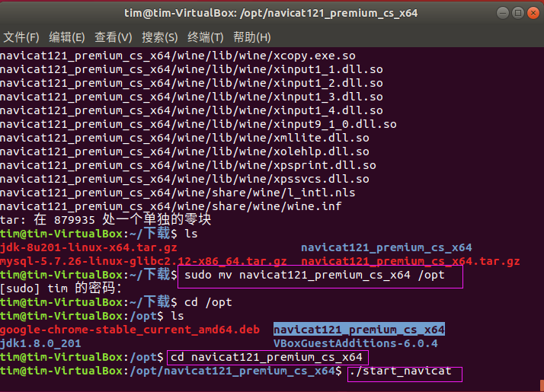
Task: Click the cd /opt command
Action: tap(208, 302)
